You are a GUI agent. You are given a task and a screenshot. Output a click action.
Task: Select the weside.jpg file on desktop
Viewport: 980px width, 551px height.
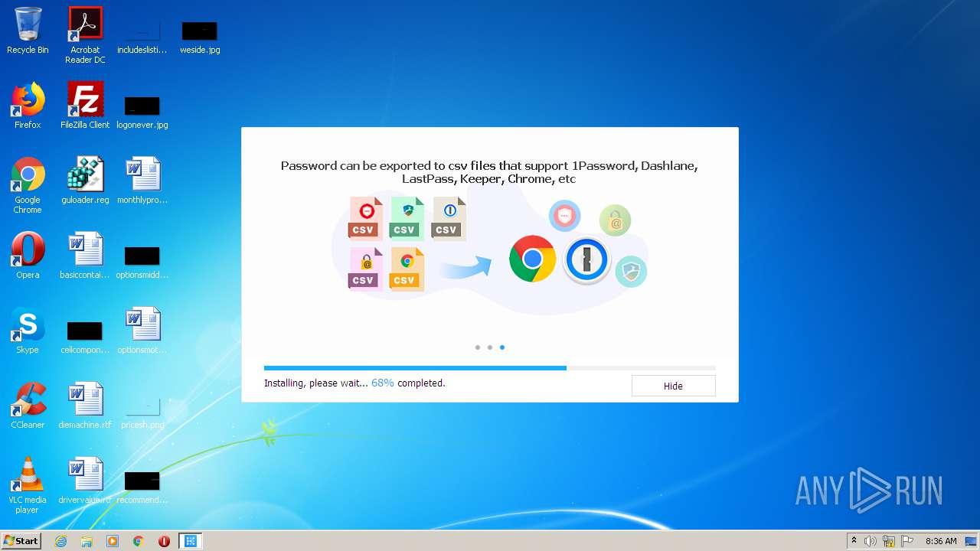pos(200,37)
